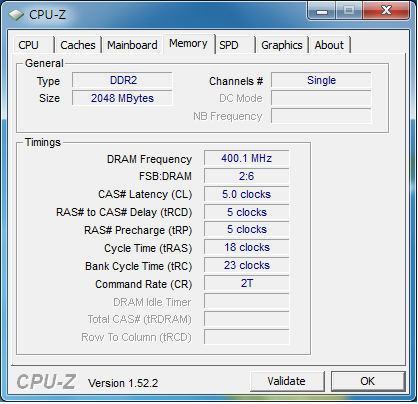Click the Version 1.52.2 text
Image resolution: width=418 pixels, height=404 pixels.
click(123, 383)
